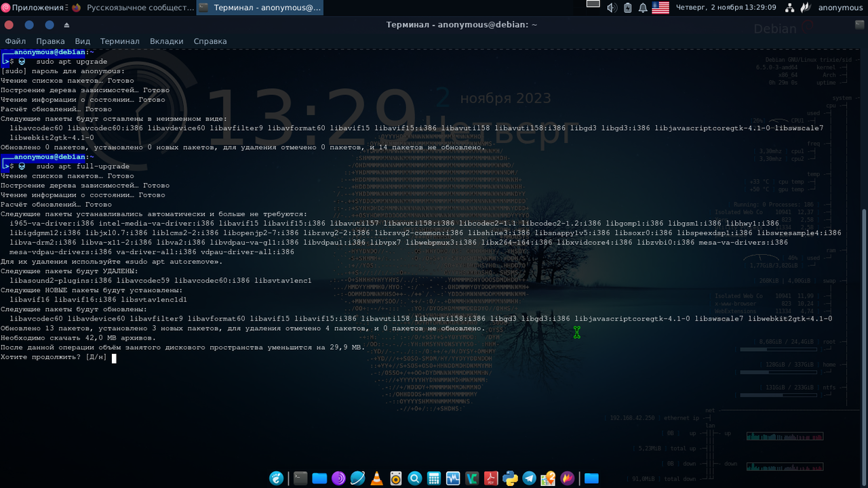Open the Вкладки menu
The width and height of the screenshot is (868, 488).
(x=167, y=41)
